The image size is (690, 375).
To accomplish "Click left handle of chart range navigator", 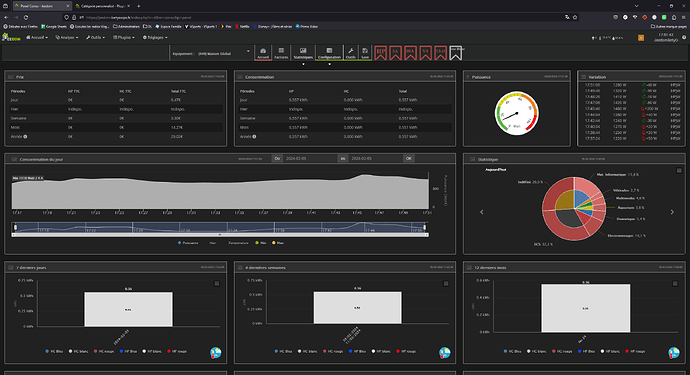I will click(15, 227).
